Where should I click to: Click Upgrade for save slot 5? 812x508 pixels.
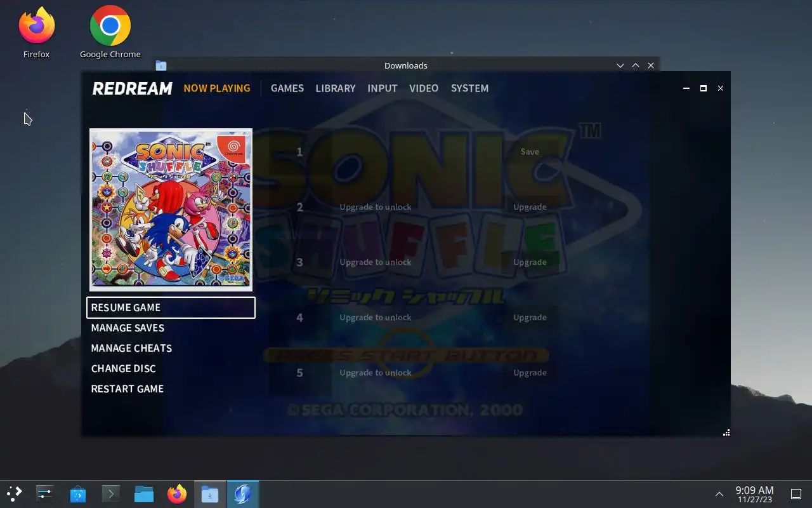pos(530,373)
